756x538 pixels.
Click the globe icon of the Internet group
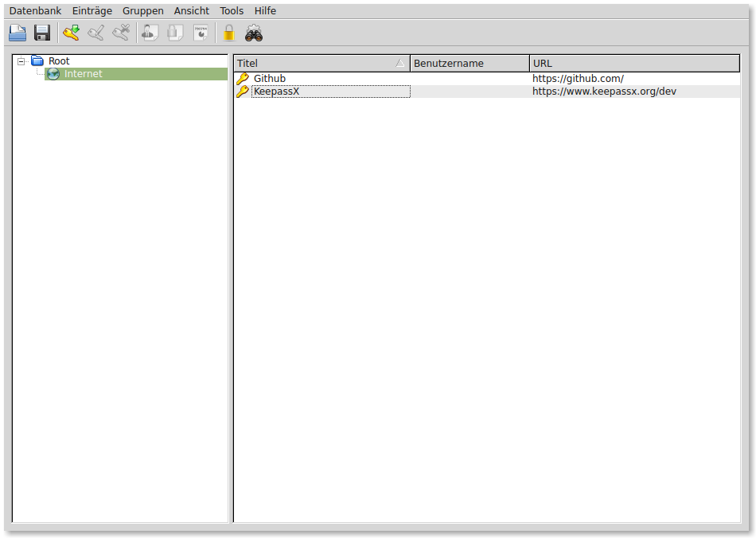coord(53,74)
